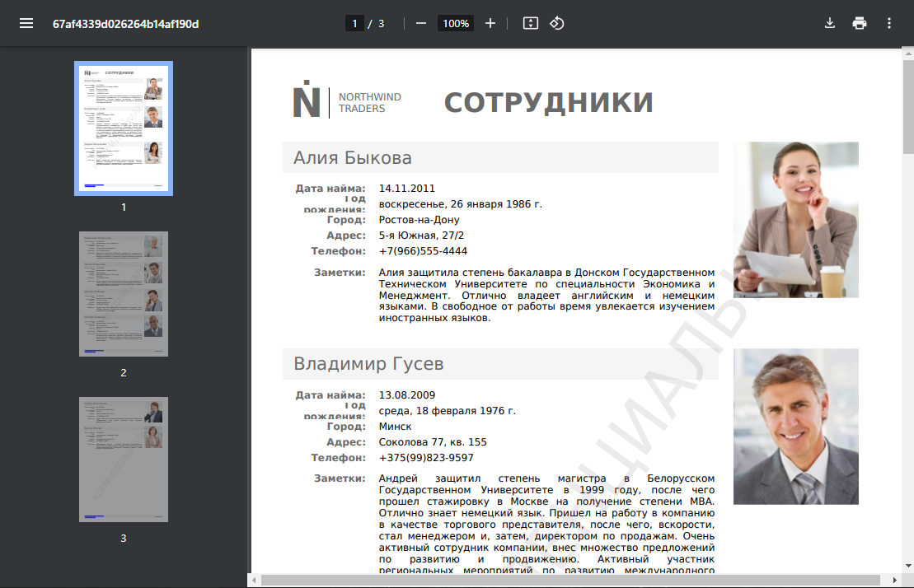Click the vertical scrollbar down arrow

pyautogui.click(x=908, y=566)
